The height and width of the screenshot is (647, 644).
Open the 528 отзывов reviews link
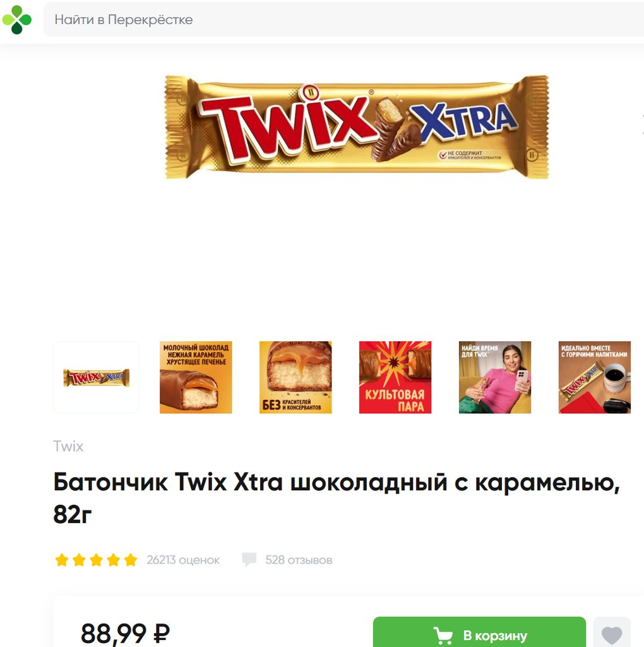[299, 560]
